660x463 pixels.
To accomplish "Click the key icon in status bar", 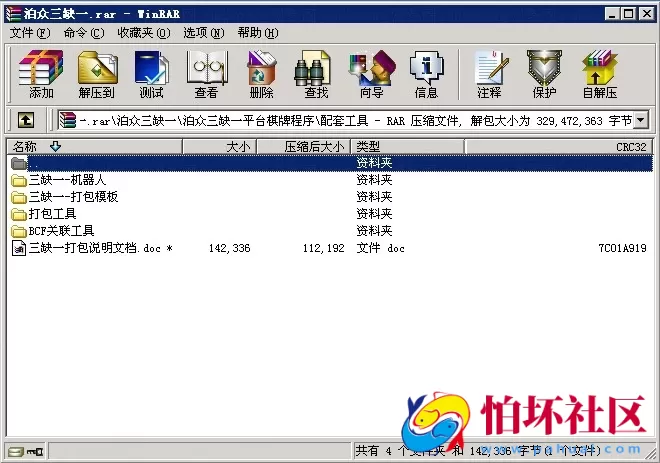I will [x=35, y=452].
